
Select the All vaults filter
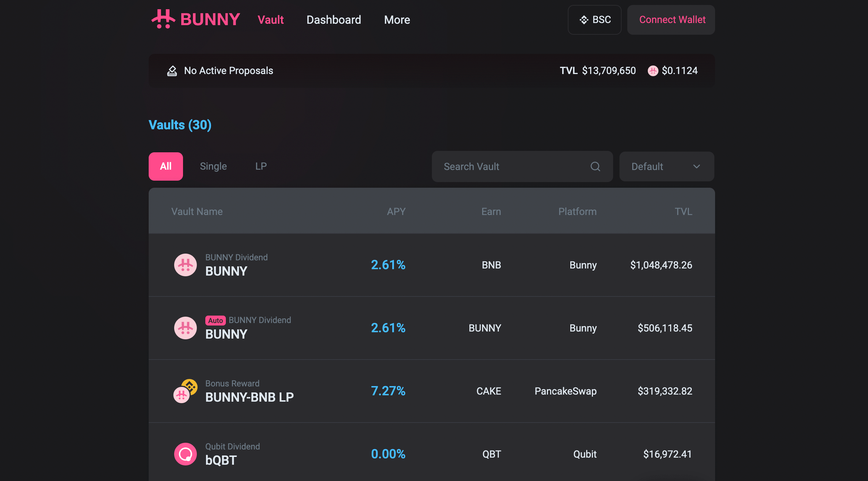tap(166, 166)
